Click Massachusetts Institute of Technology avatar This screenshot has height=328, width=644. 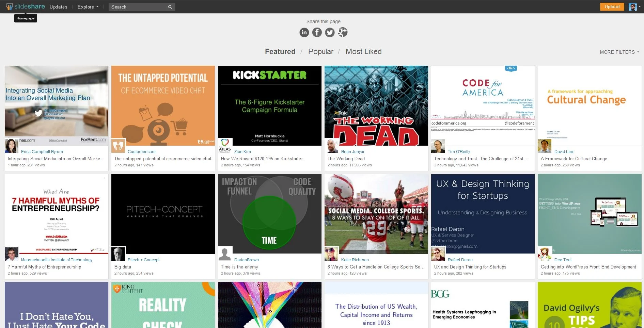[x=12, y=254]
